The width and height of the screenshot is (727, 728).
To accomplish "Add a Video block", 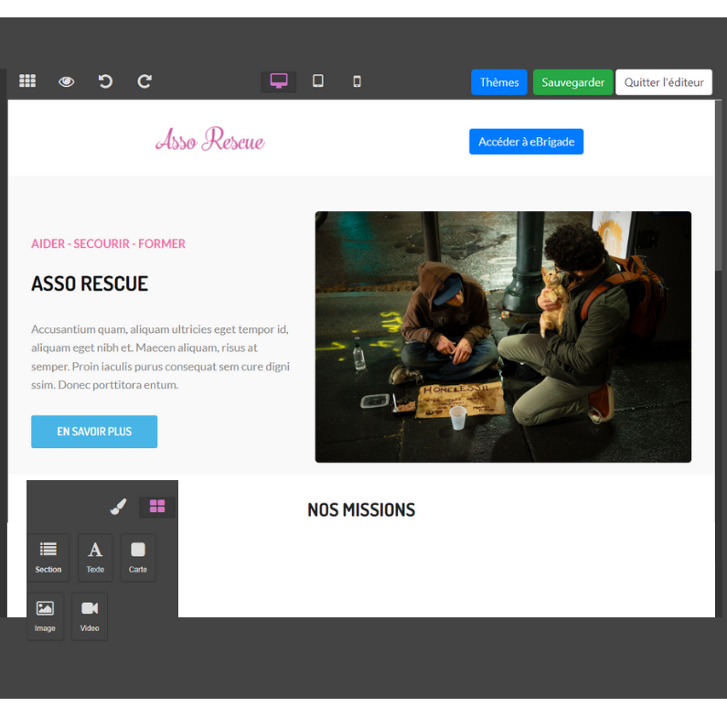I will pos(90,616).
